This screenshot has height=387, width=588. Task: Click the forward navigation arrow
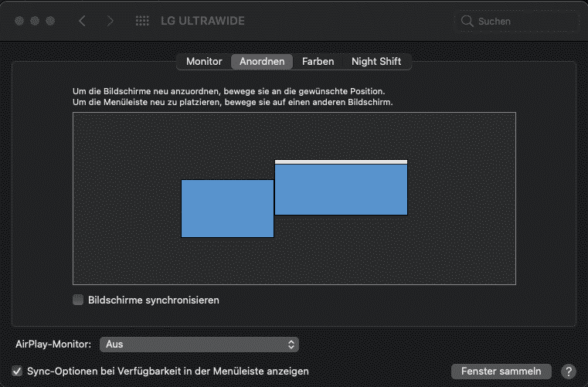110,21
